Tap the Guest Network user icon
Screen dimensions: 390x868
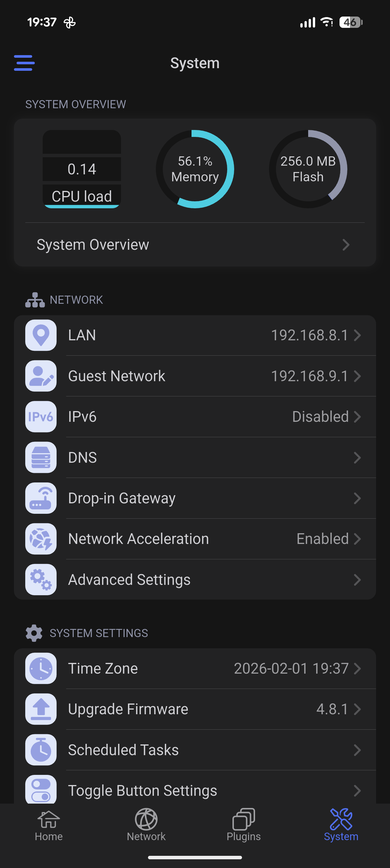coord(41,376)
